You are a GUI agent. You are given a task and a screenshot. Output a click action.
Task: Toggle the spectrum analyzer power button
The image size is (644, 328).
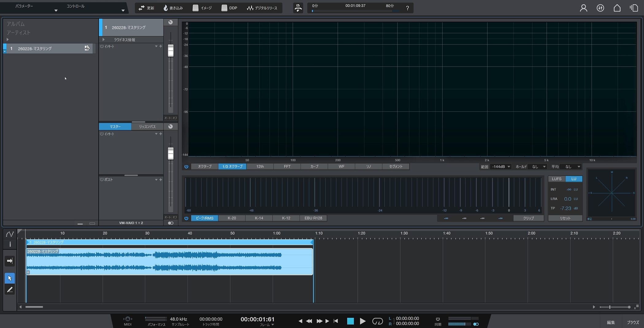(x=186, y=167)
